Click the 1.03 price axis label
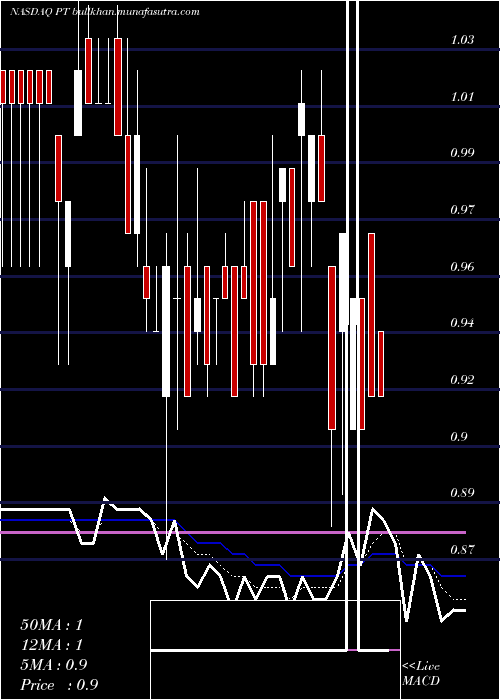The width and height of the screenshot is (500, 700). click(462, 40)
